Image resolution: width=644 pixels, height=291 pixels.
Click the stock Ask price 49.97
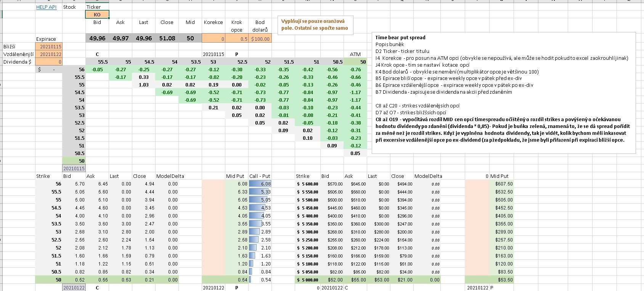[x=120, y=38]
